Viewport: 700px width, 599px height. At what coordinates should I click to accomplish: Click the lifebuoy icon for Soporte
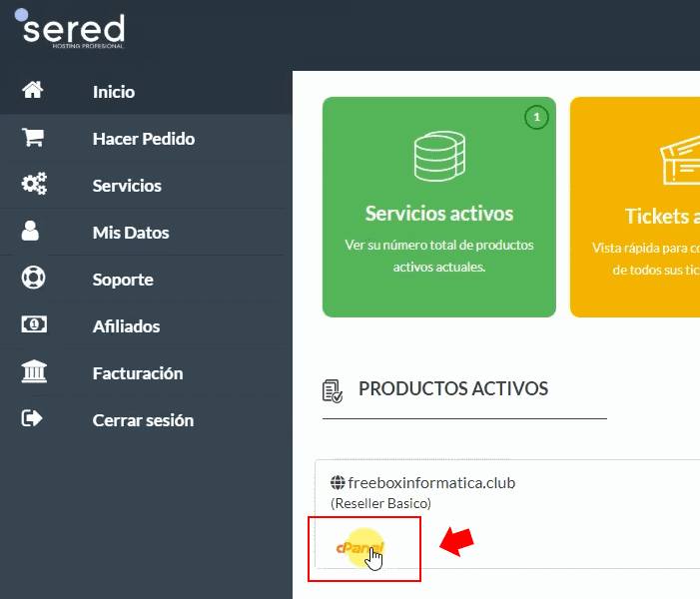coord(33,279)
